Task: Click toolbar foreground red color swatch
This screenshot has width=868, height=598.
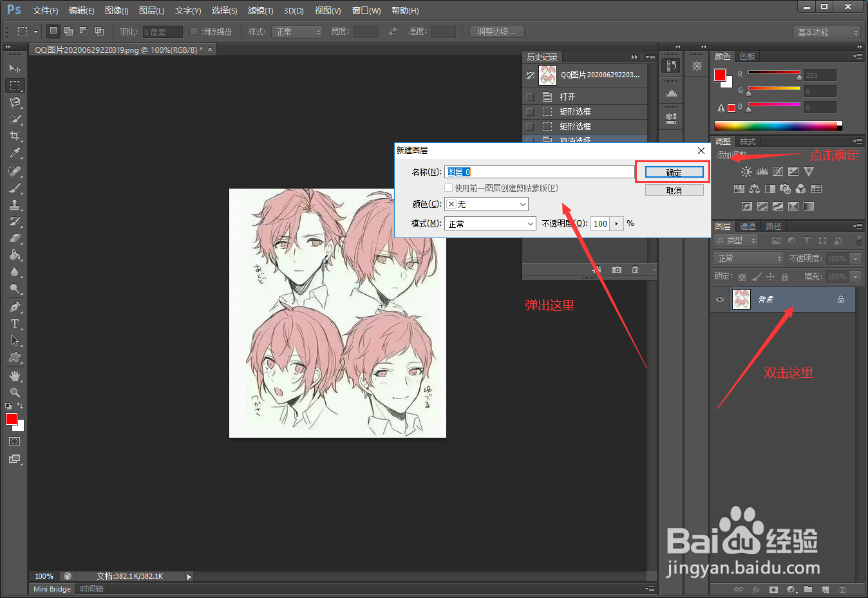Action: [12, 420]
